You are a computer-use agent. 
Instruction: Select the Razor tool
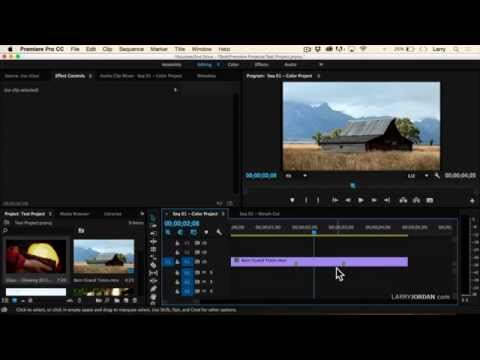(153, 265)
